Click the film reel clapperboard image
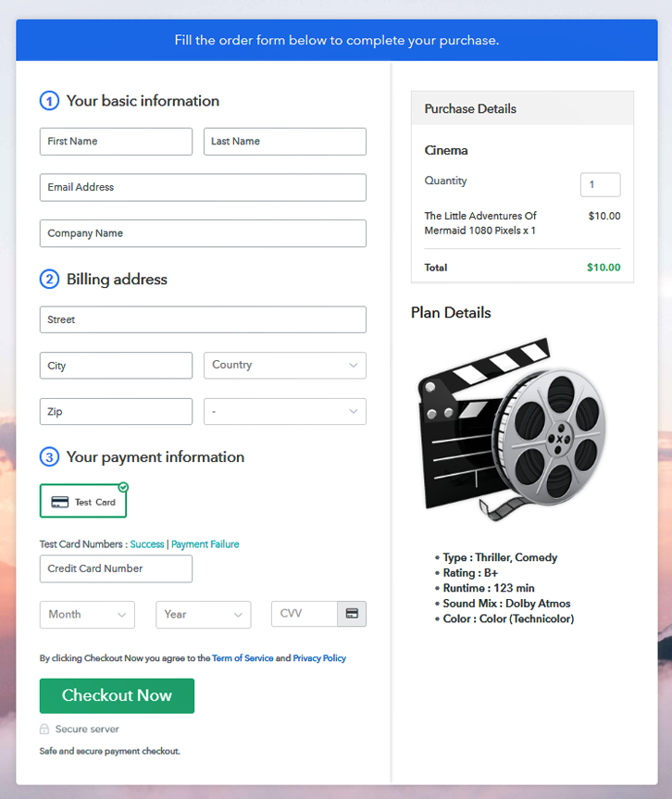The image size is (672, 799). tap(512, 430)
